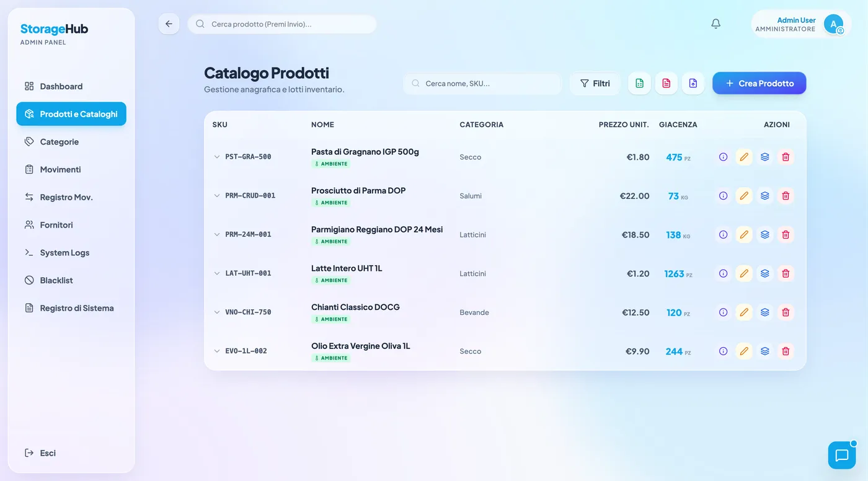The height and width of the screenshot is (481, 868).
Task: Delete the Pasta di Gragnano product
Action: [786, 157]
